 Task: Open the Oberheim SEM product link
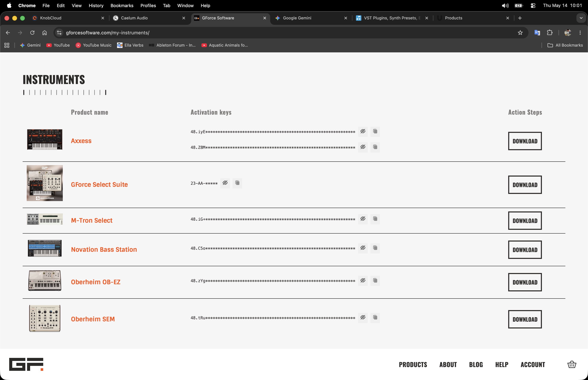pyautogui.click(x=93, y=319)
